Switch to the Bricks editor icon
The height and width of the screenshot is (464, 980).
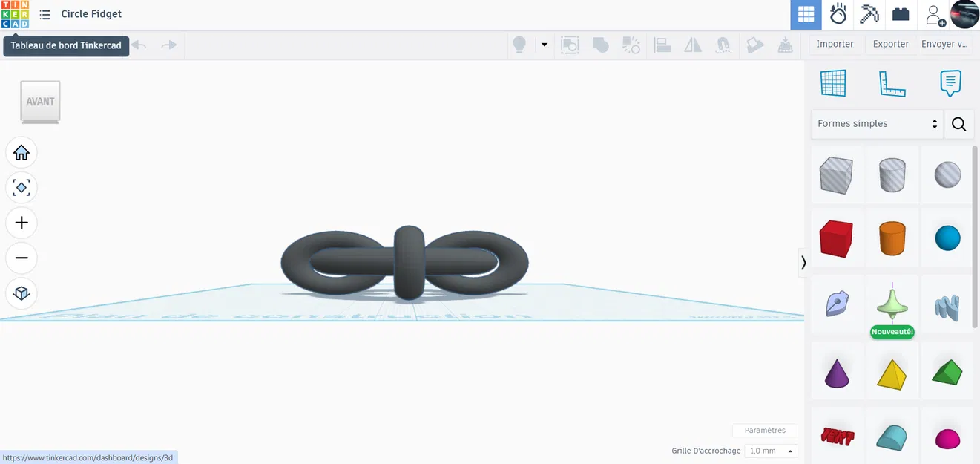(x=901, y=14)
